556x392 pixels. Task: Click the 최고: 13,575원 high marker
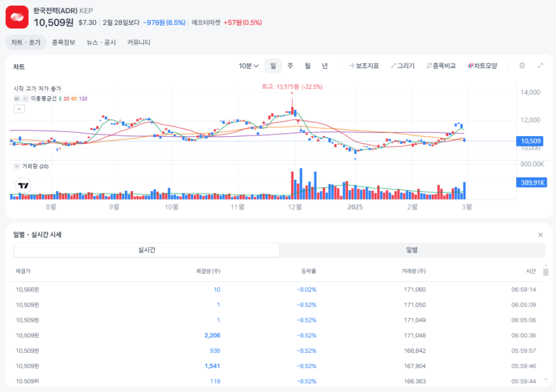pyautogui.click(x=292, y=87)
